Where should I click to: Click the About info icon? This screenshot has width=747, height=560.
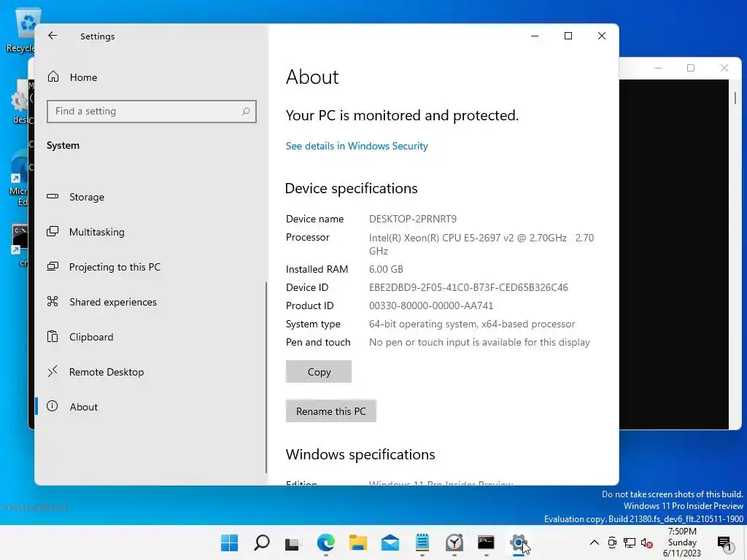(x=53, y=406)
